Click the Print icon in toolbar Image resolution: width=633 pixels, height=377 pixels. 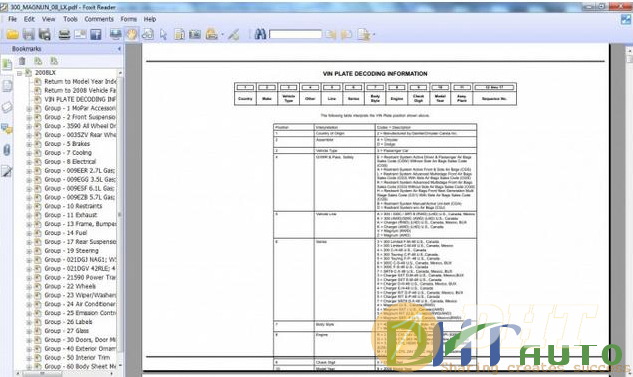click(64, 35)
